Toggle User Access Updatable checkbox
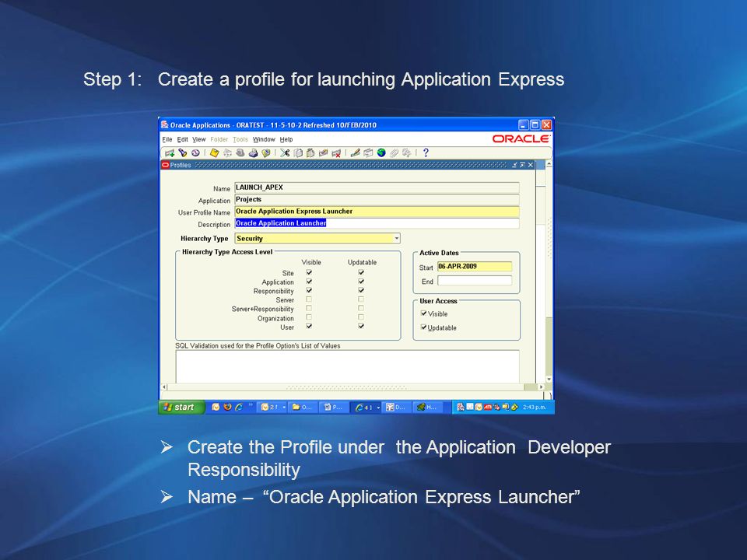747x560 pixels. [423, 327]
